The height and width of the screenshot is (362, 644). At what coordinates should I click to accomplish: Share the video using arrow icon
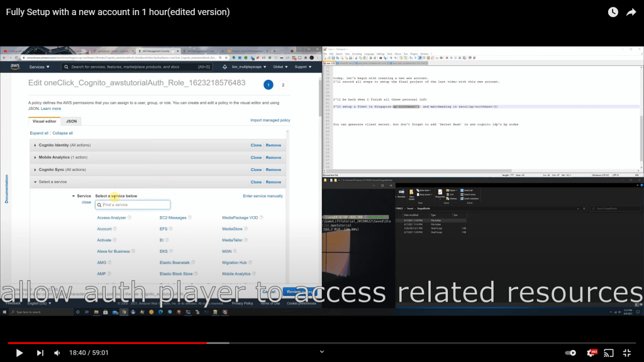631,13
